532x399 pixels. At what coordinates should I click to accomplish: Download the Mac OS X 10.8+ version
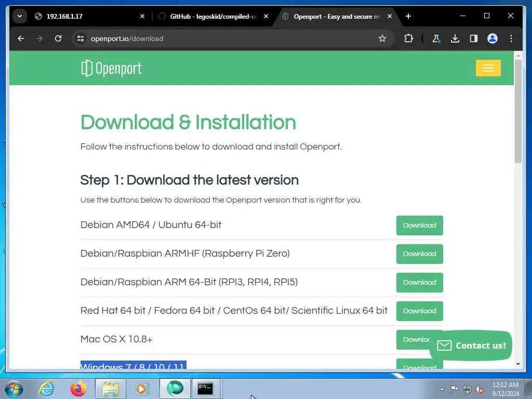coord(414,339)
